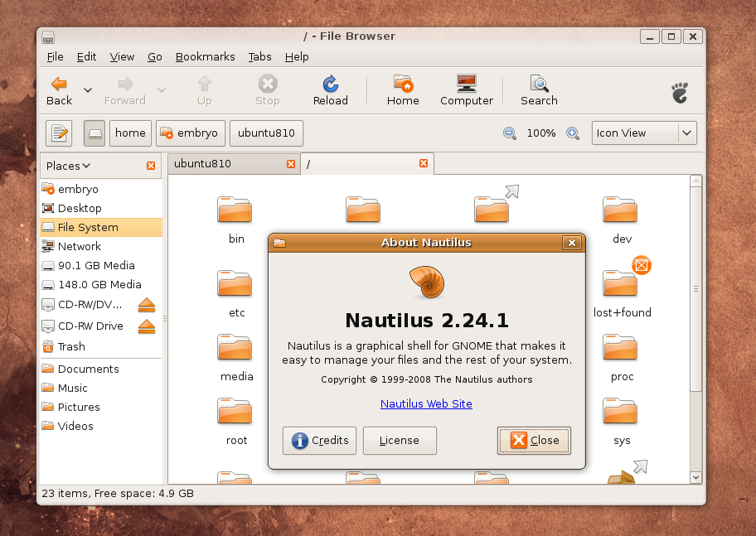The height and width of the screenshot is (536, 756).
Task: Open the Icon View dropdown
Action: [x=644, y=133]
